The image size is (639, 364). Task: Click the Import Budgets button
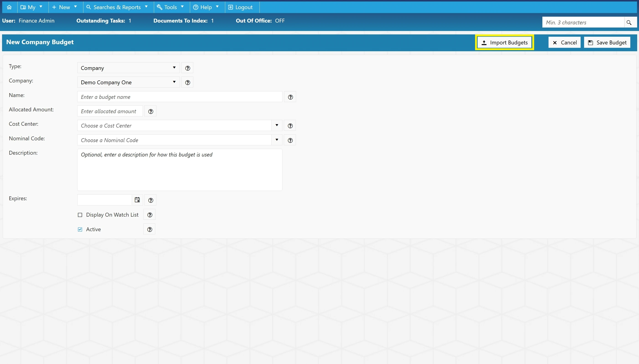pyautogui.click(x=504, y=43)
